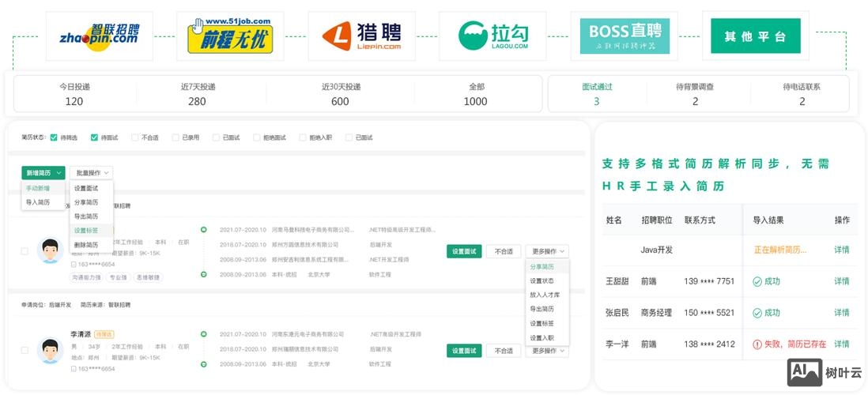
Task: Check the 待筛选 status filter
Action: [54, 137]
